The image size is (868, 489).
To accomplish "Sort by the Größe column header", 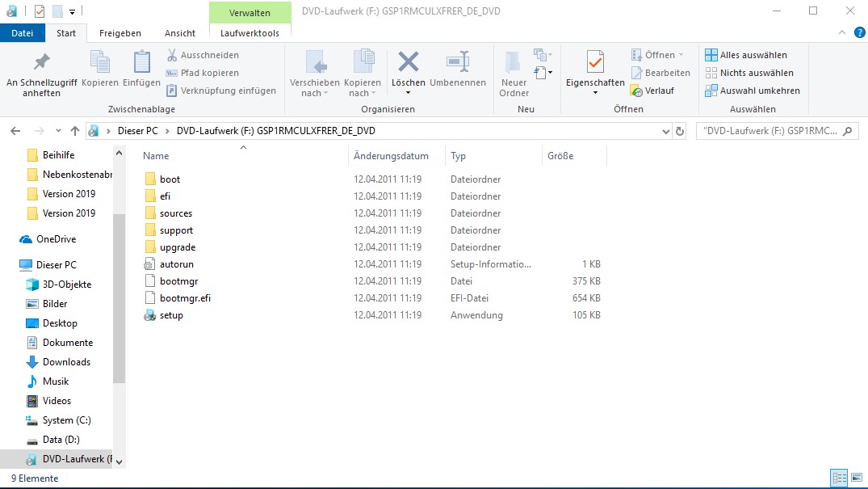I will pyautogui.click(x=560, y=156).
